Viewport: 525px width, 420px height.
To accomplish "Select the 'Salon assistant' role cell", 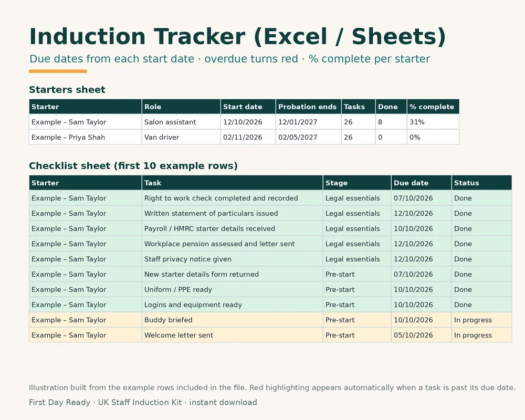I will (x=181, y=122).
